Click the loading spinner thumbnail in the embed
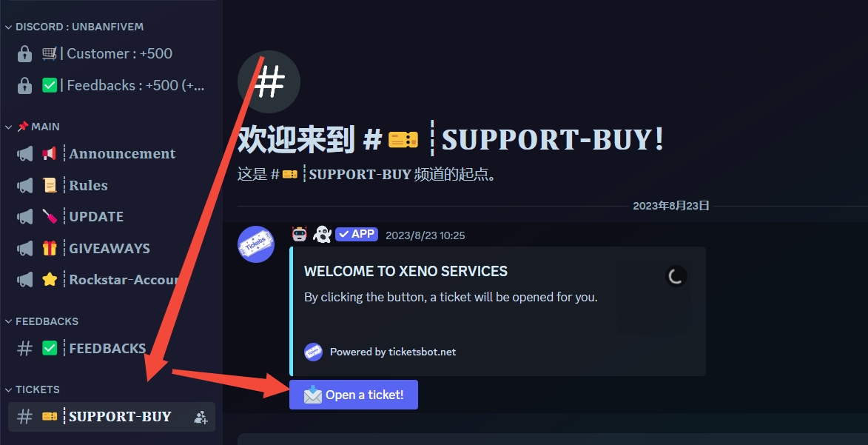This screenshot has width=868, height=445. (x=676, y=276)
